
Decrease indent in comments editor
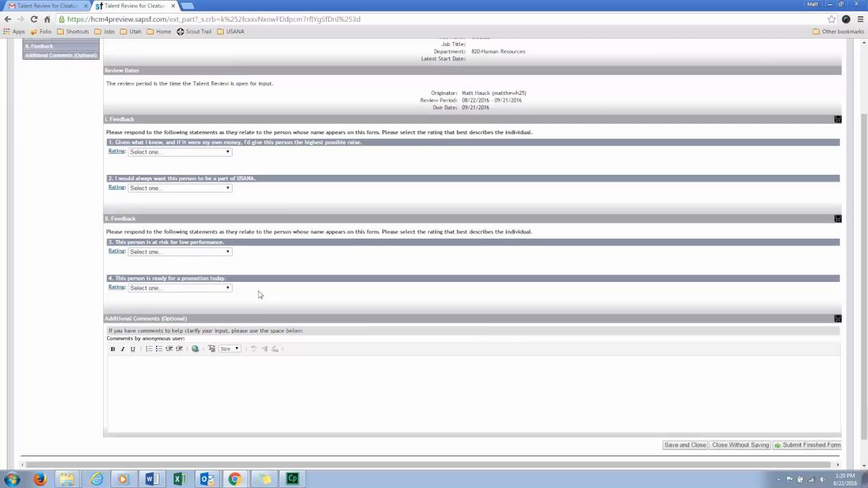tap(170, 349)
